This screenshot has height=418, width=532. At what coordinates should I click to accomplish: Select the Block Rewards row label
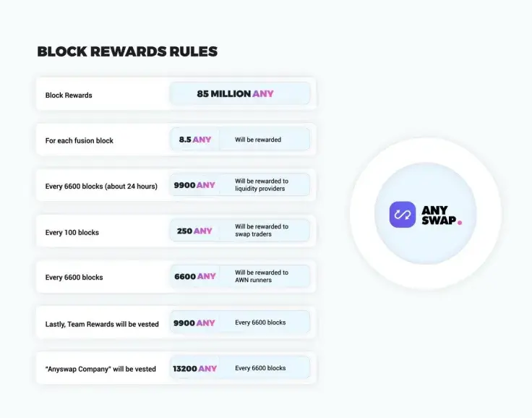(x=69, y=95)
